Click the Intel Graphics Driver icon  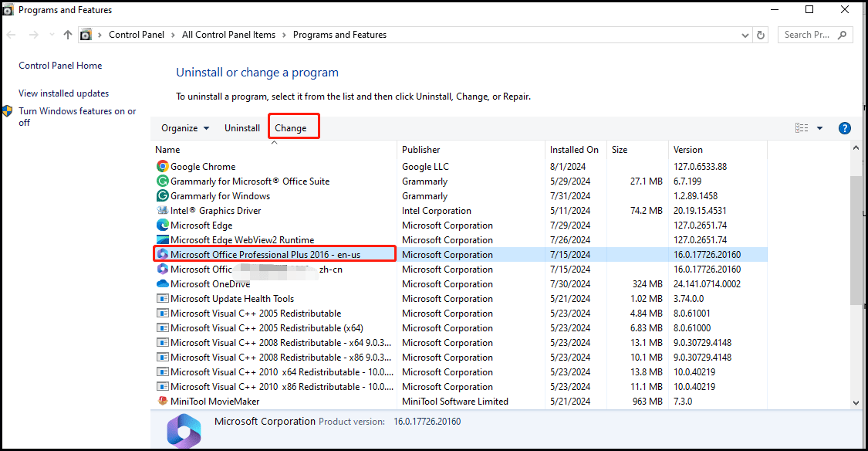coord(162,210)
